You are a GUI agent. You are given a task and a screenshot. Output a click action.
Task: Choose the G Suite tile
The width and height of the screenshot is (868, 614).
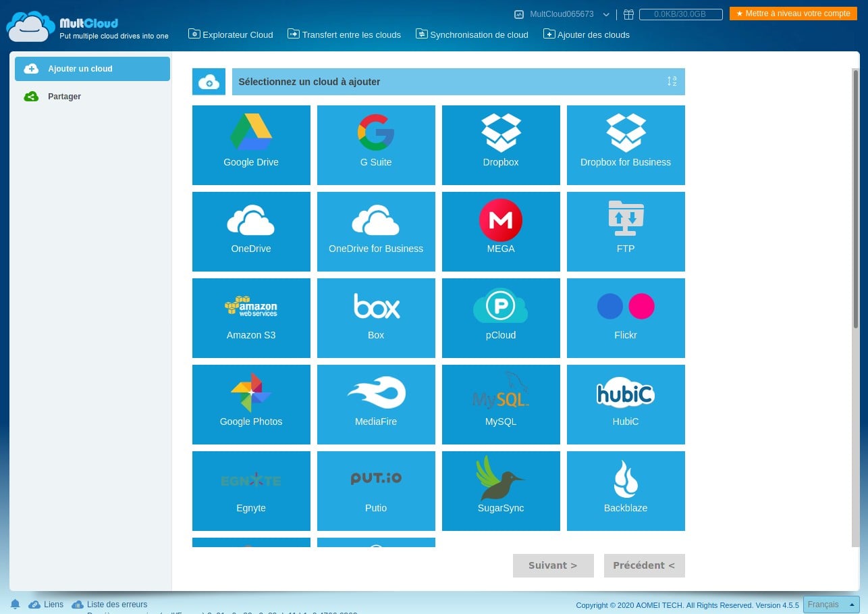376,145
